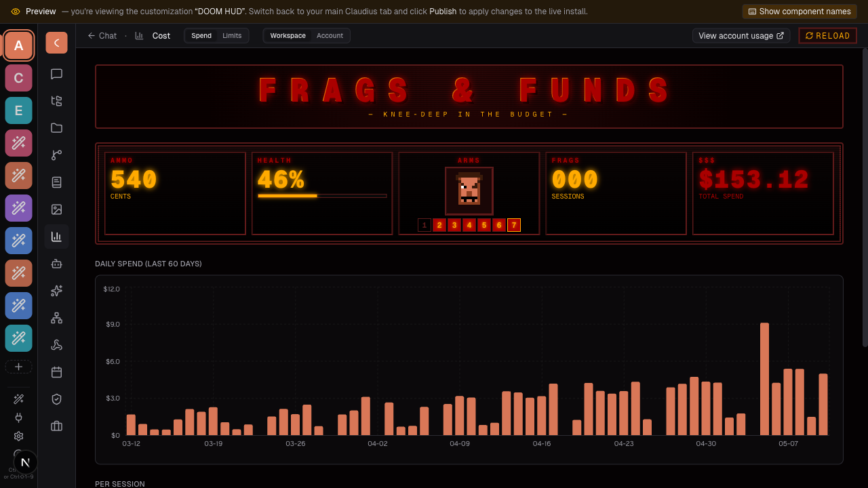Click the 000 frags sessions value
This screenshot has height=488, width=868.
575,180
